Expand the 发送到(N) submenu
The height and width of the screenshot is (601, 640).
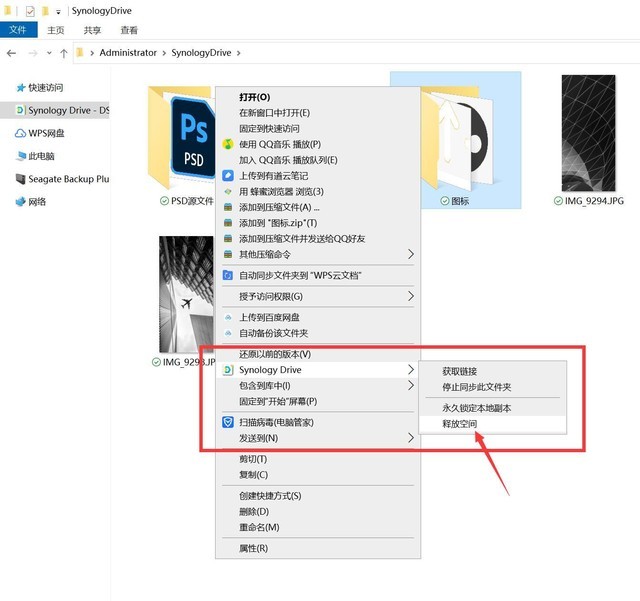[x=318, y=438]
